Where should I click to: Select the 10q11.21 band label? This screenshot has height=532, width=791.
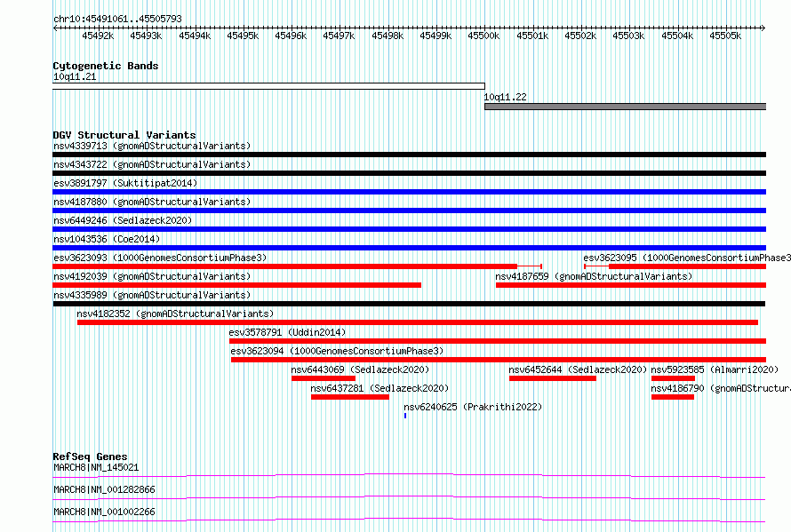[x=75, y=77]
